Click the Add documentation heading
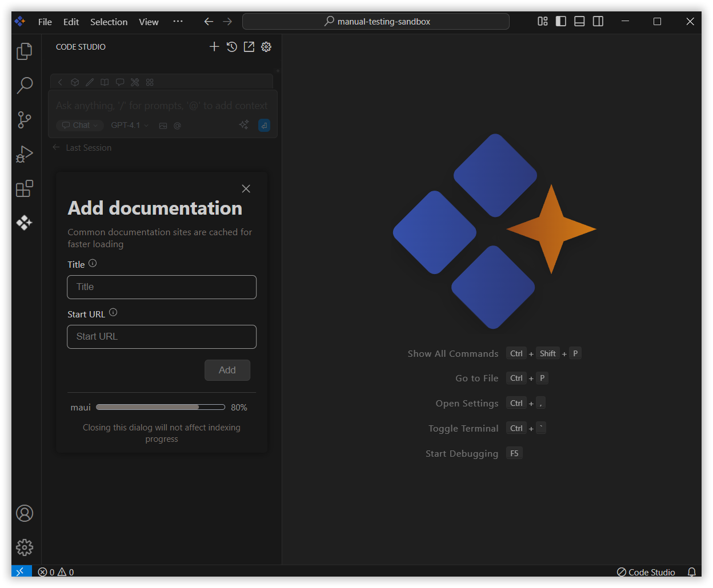Image resolution: width=713 pixels, height=588 pixels. click(155, 208)
